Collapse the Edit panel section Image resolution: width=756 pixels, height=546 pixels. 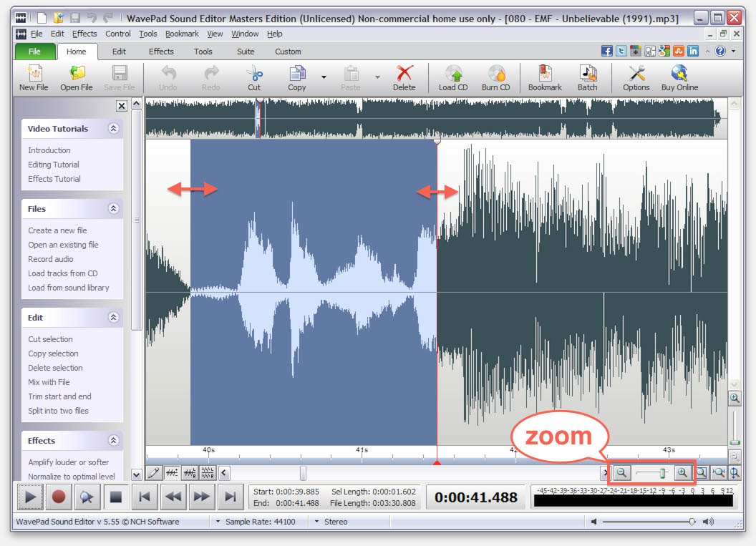tap(113, 317)
